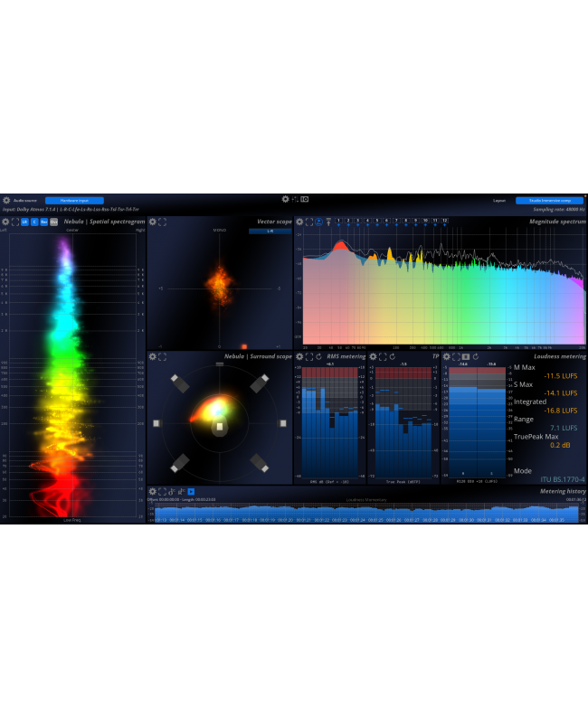Toggle the Ovr channel group in spectrogram
Screen dimensions: 588x718
tap(53, 222)
